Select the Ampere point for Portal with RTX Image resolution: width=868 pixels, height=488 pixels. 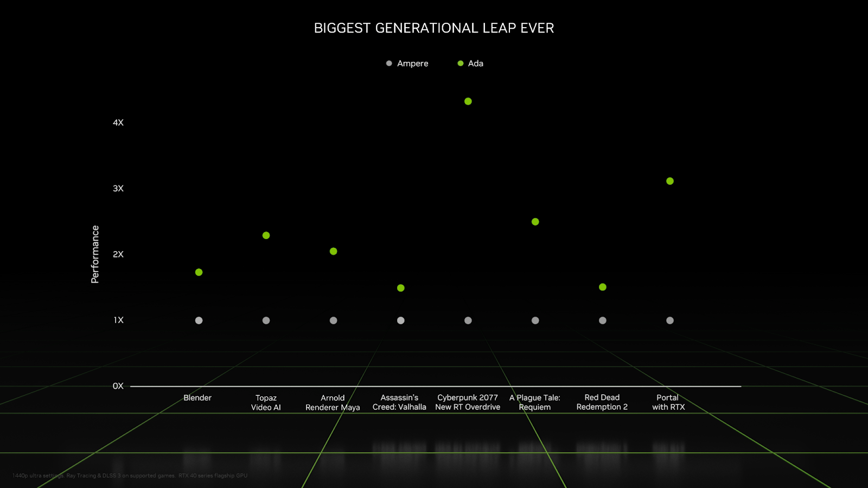[670, 320]
